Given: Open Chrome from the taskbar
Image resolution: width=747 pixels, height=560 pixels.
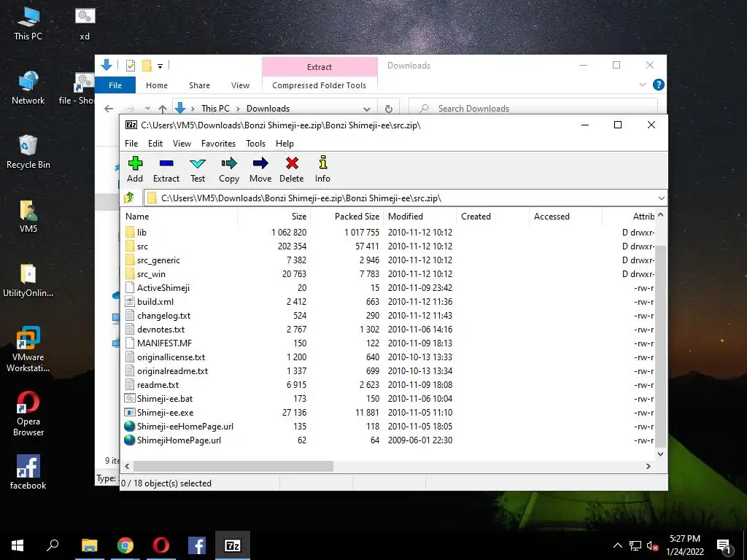Looking at the screenshot, I should pos(125,545).
